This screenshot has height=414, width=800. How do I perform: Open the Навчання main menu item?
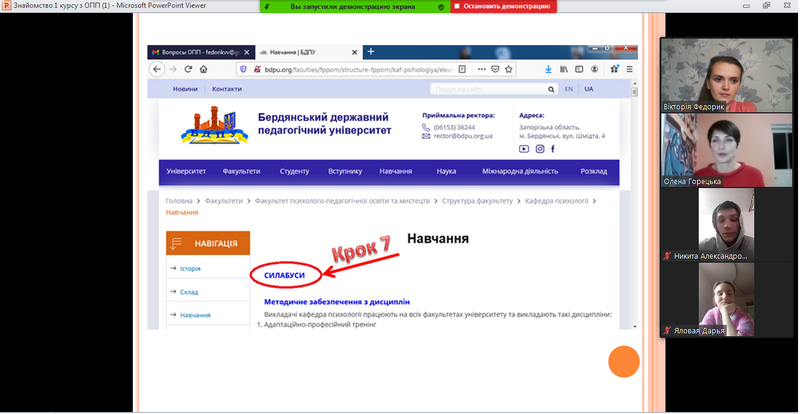(395, 172)
